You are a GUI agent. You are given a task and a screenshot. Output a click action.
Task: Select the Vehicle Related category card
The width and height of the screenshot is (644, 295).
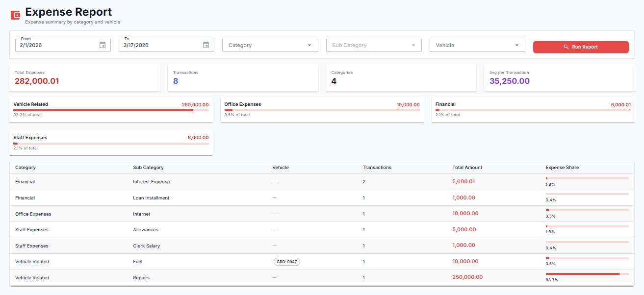(111, 109)
